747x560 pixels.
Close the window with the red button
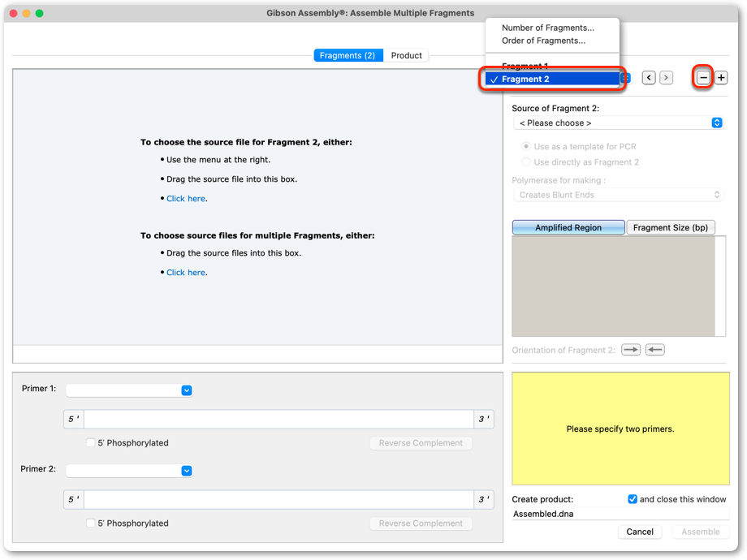[13, 13]
